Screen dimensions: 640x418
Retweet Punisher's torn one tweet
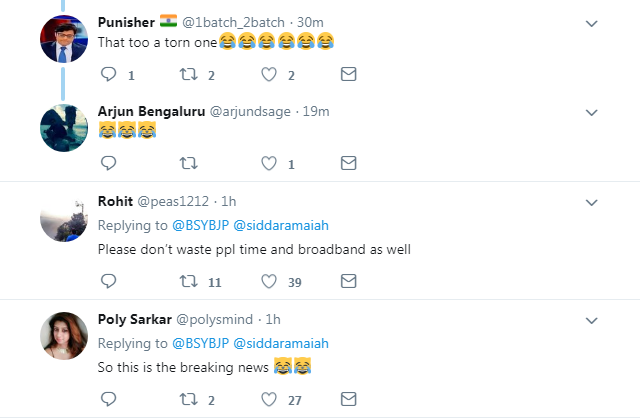click(187, 75)
